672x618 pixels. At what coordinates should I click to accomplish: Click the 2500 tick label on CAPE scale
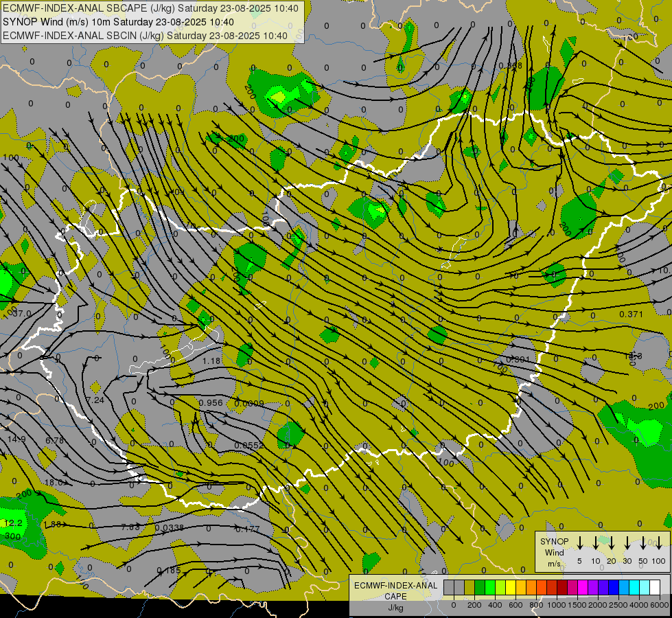click(x=618, y=605)
